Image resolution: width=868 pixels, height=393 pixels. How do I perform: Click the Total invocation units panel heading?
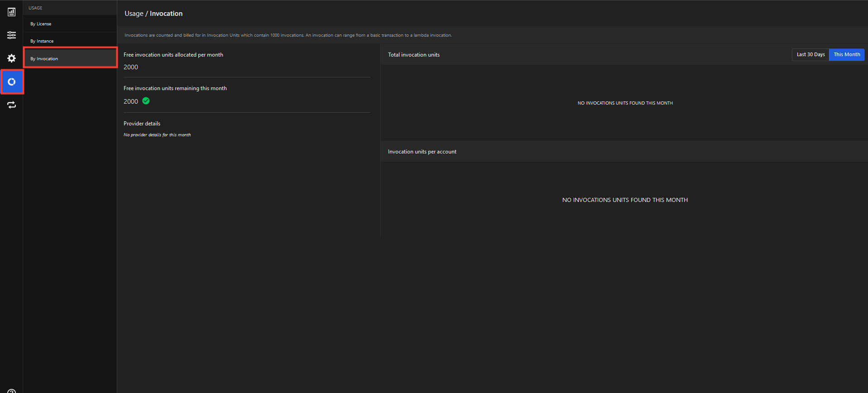(414, 55)
